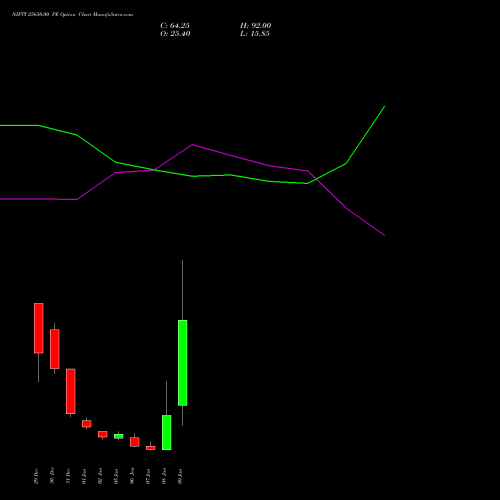Click the '30 Dec' date label

(x=52, y=476)
